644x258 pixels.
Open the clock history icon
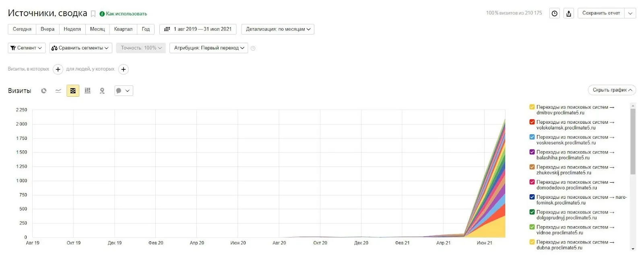[x=555, y=13]
